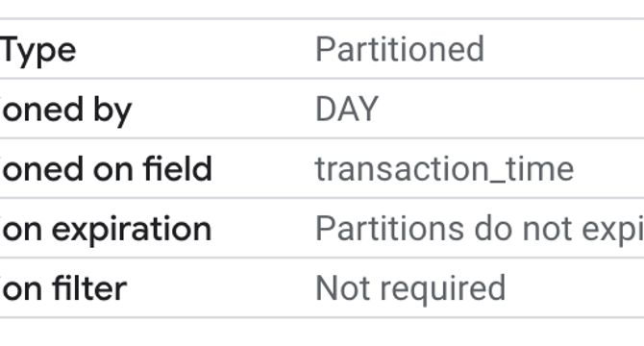Image resolution: width=644 pixels, height=346 pixels.
Task: Select the 'Partitions do not expi' value text
Action: coord(480,230)
